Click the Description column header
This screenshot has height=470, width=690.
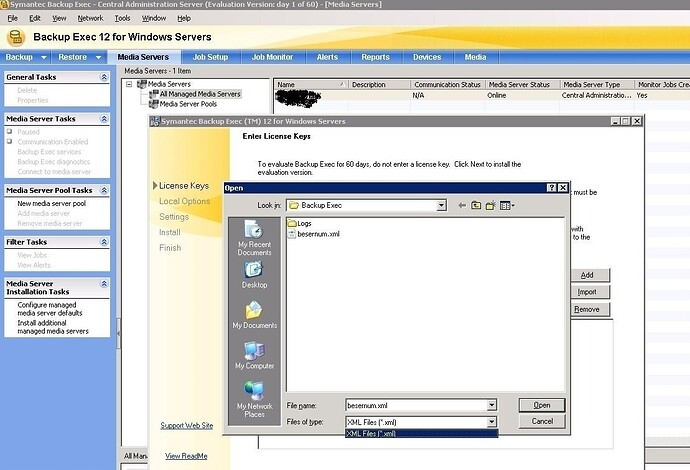pyautogui.click(x=379, y=84)
